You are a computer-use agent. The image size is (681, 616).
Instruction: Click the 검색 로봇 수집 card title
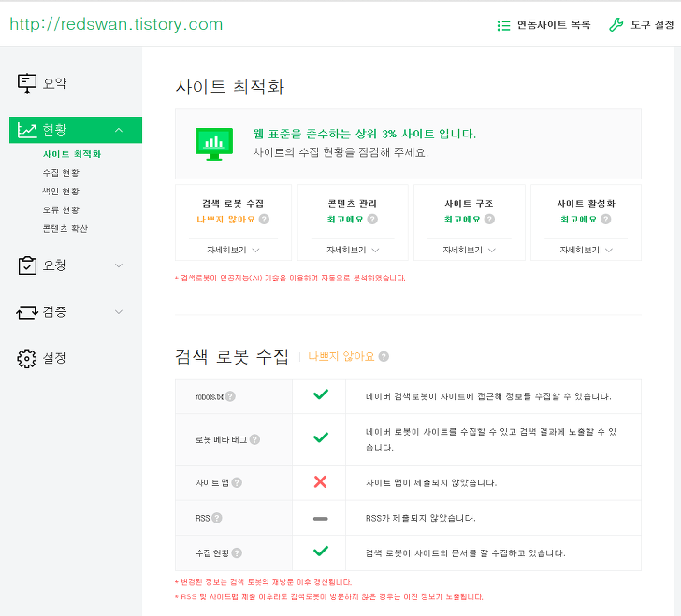click(x=233, y=203)
